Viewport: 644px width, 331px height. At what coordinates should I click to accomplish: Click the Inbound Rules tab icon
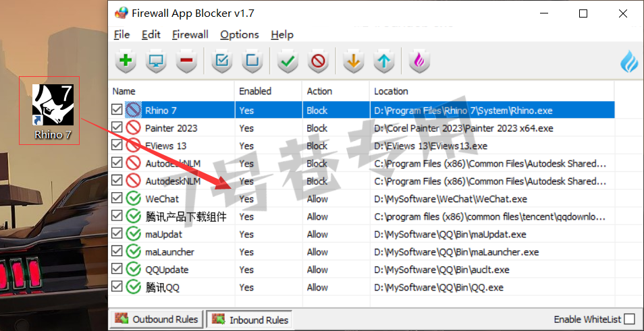(x=219, y=319)
